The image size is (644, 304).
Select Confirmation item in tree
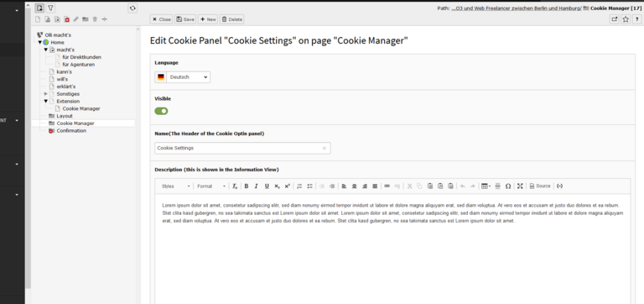point(71,131)
